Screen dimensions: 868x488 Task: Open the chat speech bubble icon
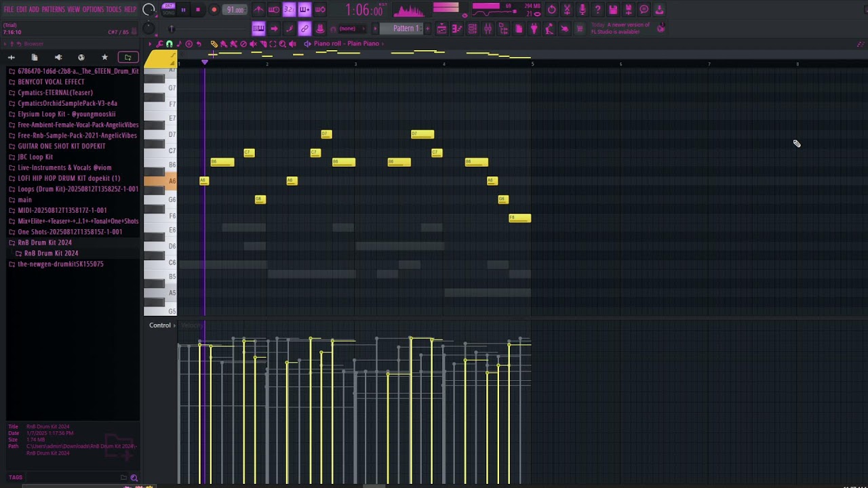tap(644, 9)
